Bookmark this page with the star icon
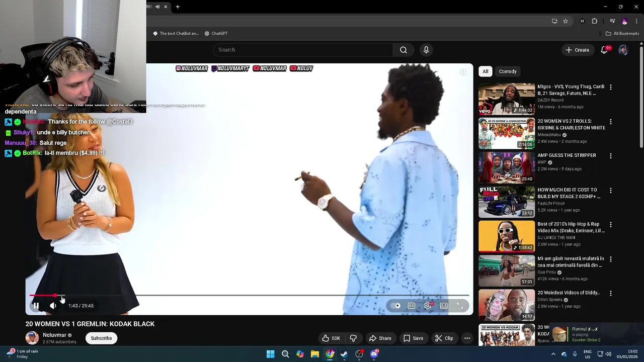 click(566, 21)
